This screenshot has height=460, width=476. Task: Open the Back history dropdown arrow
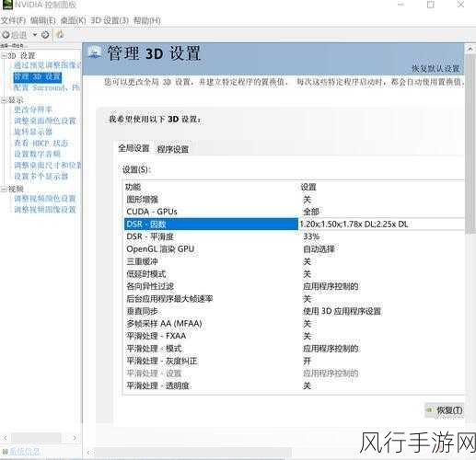coord(35,34)
